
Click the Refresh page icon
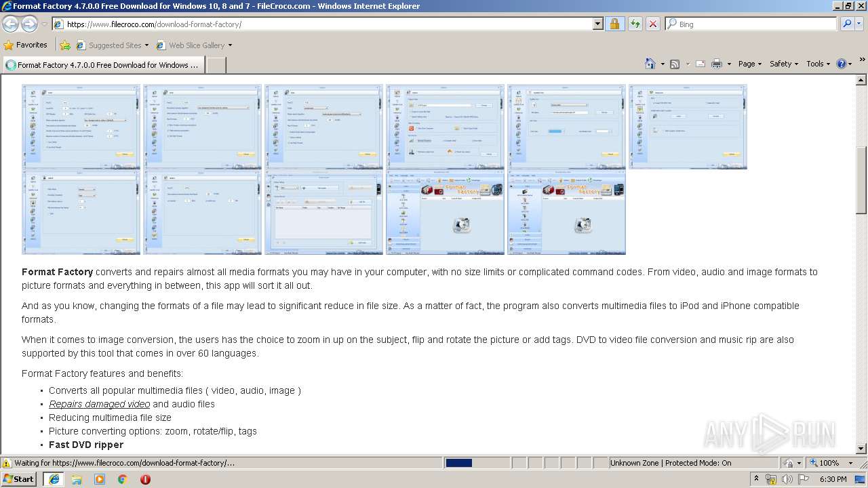click(x=635, y=24)
